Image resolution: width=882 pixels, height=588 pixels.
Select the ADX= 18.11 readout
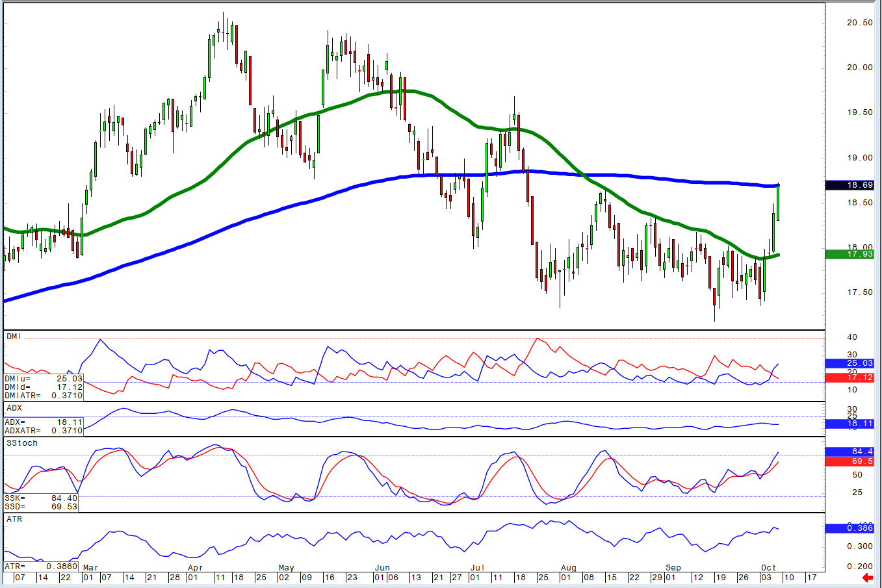pos(44,422)
